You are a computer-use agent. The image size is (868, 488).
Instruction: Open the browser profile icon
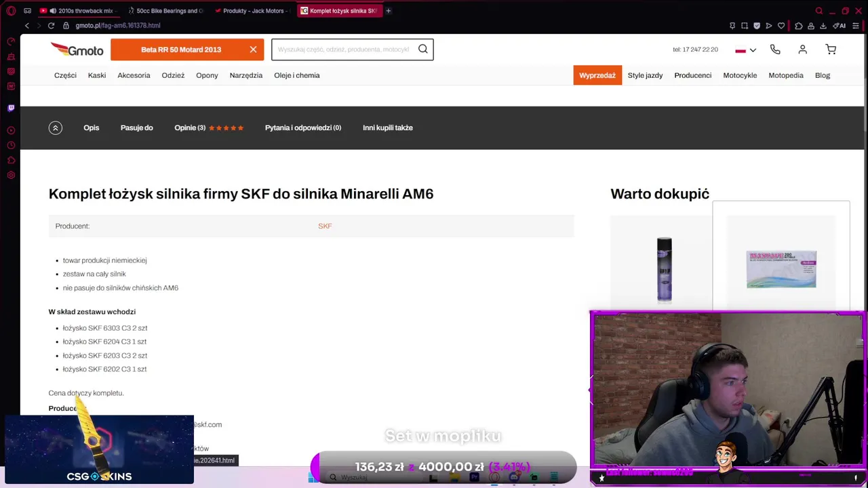[811, 26]
